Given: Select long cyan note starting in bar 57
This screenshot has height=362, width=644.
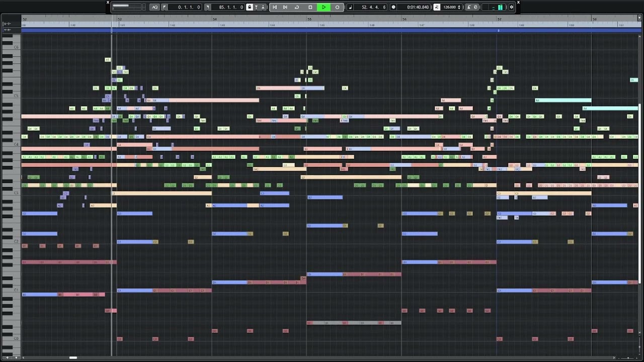Looking at the screenshot, I should (x=563, y=100).
